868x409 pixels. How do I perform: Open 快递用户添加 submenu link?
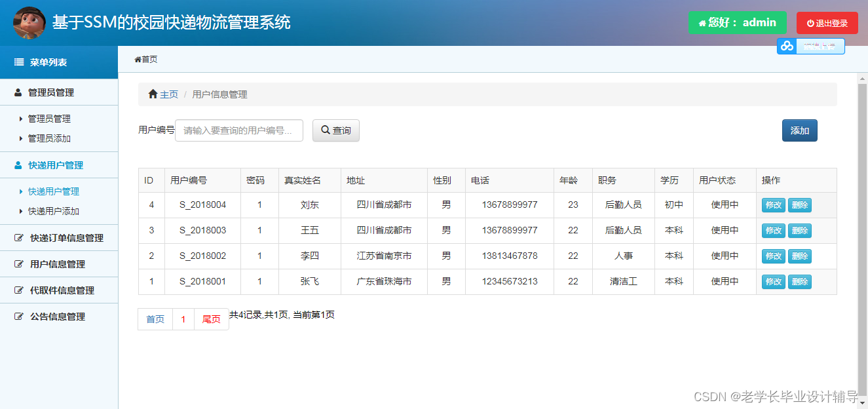click(54, 211)
